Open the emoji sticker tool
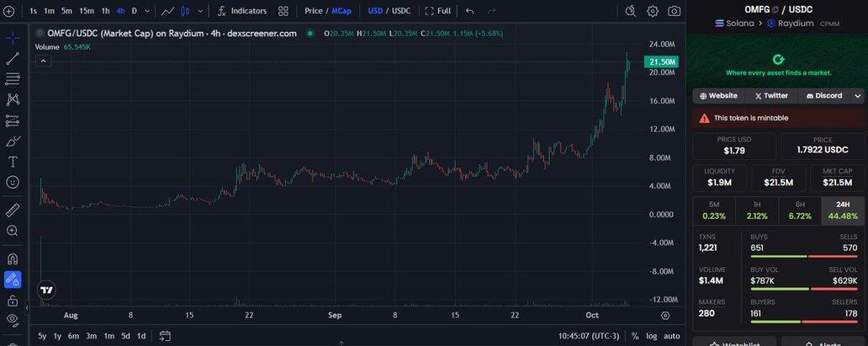 click(x=13, y=182)
